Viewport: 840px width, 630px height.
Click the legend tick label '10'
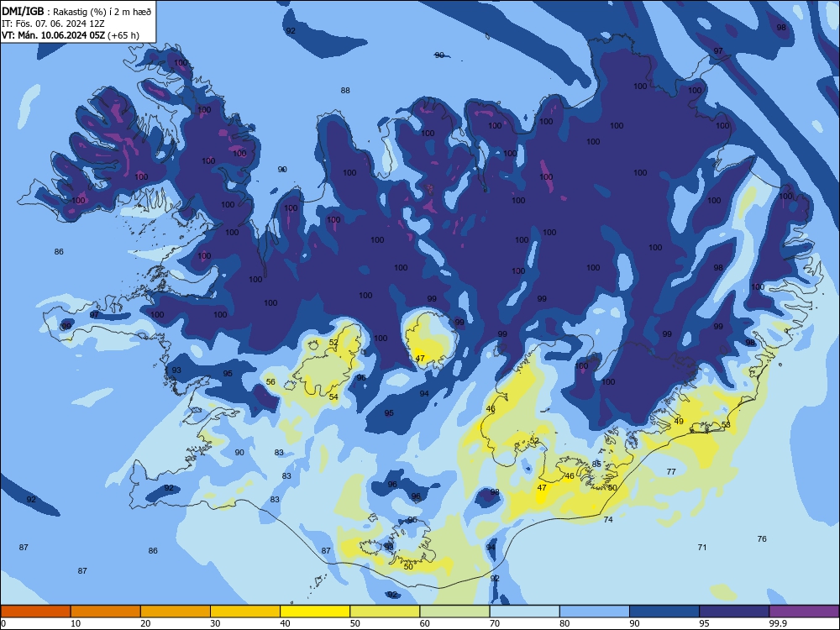[76, 623]
